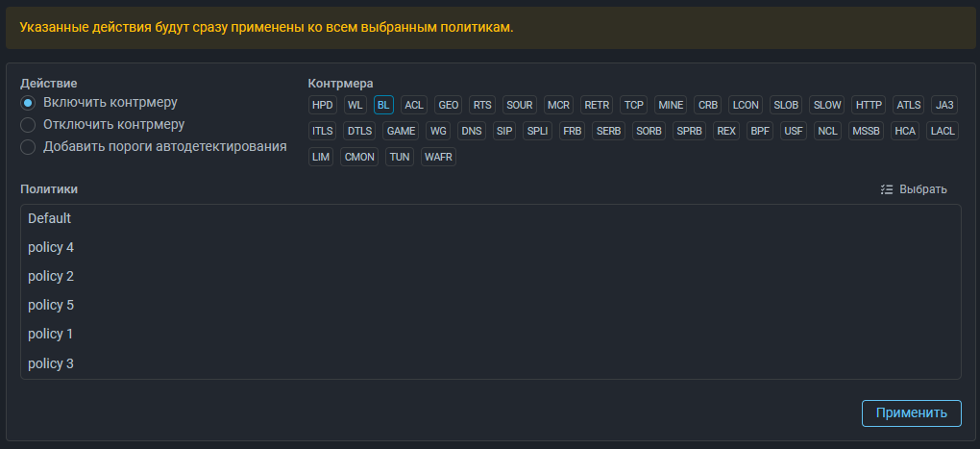This screenshot has height=449, width=980.
Task: Select the DNS countermeasure tag
Action: [471, 131]
